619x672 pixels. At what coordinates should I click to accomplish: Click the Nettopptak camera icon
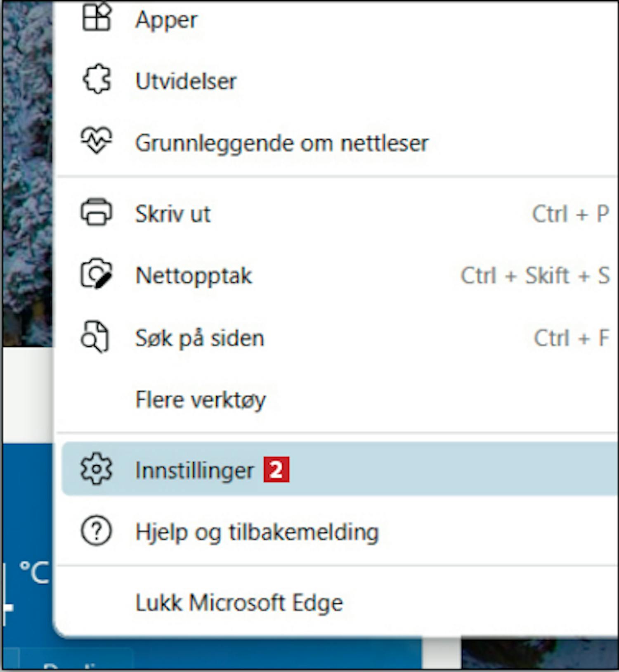coord(96,274)
